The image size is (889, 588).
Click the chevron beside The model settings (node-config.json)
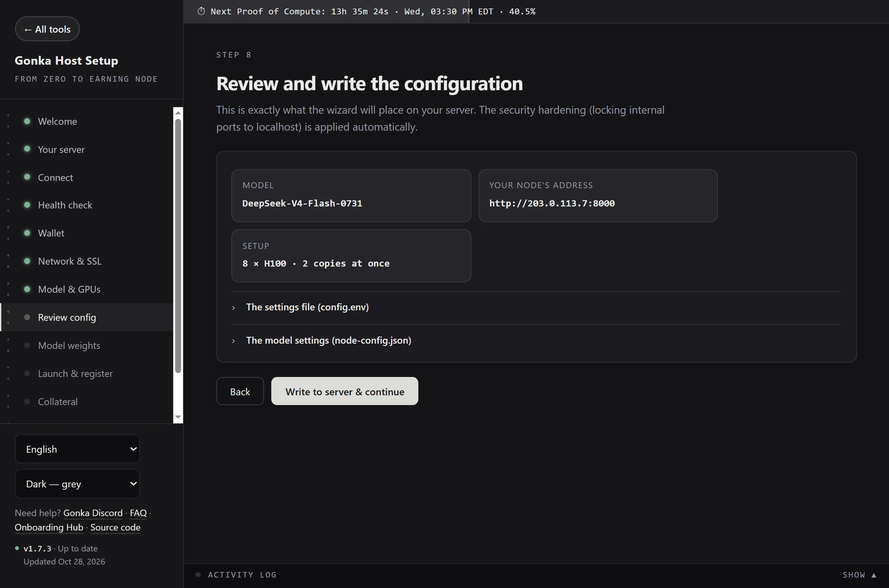(x=233, y=341)
